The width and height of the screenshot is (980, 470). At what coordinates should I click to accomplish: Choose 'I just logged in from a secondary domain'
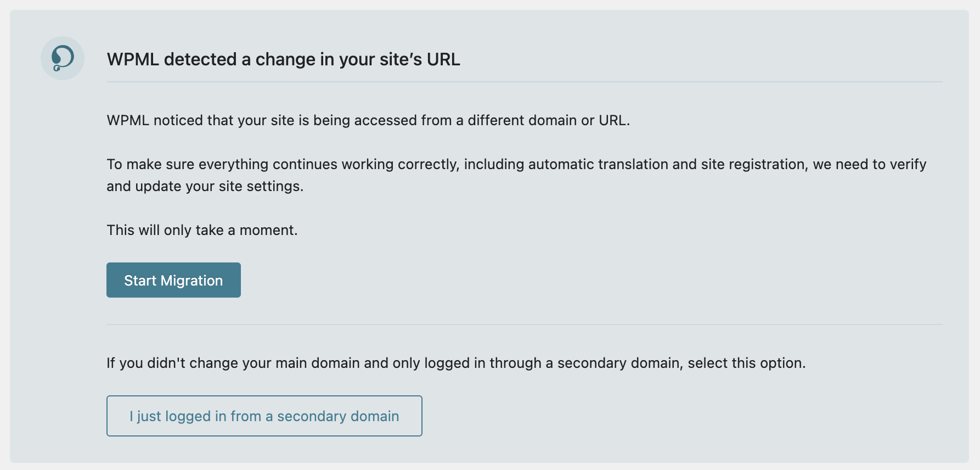click(264, 416)
